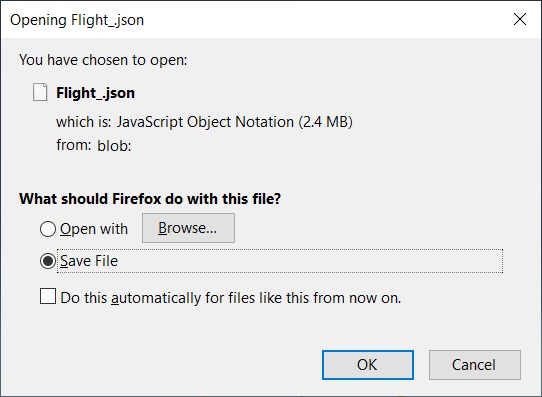Image resolution: width=542 pixels, height=397 pixels.
Task: Click the Open with label text
Action: [94, 229]
